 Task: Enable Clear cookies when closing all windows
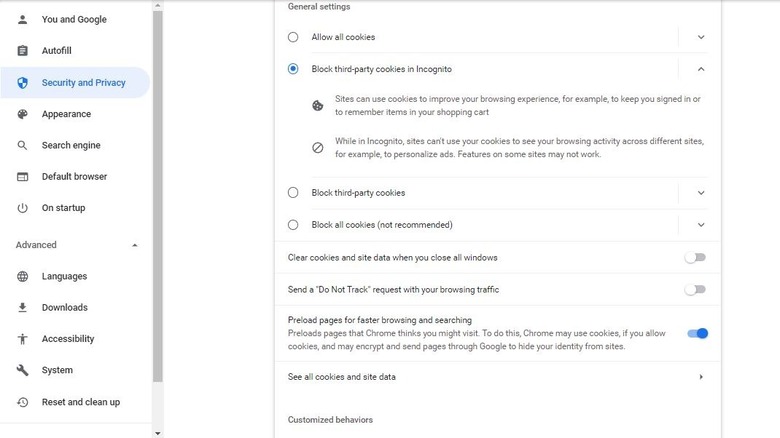695,258
